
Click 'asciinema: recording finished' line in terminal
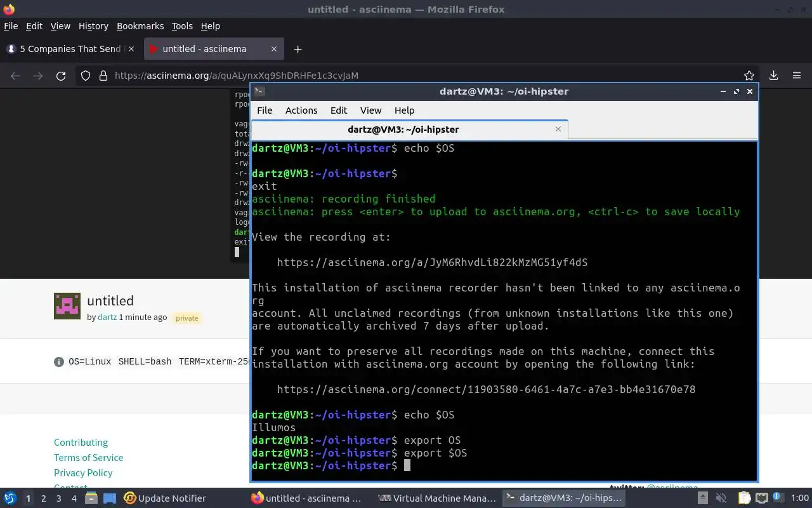[x=343, y=199]
